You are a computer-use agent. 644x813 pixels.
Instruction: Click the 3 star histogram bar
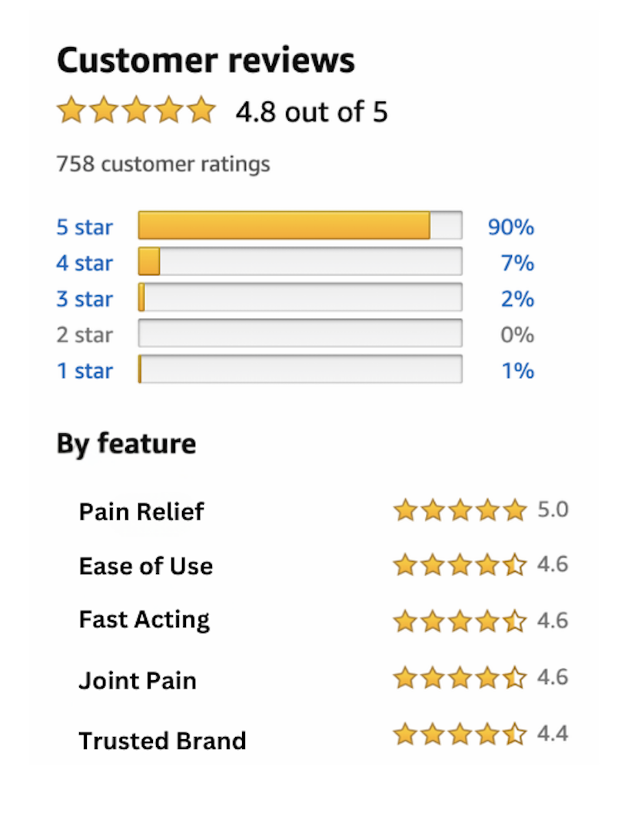[x=300, y=297]
